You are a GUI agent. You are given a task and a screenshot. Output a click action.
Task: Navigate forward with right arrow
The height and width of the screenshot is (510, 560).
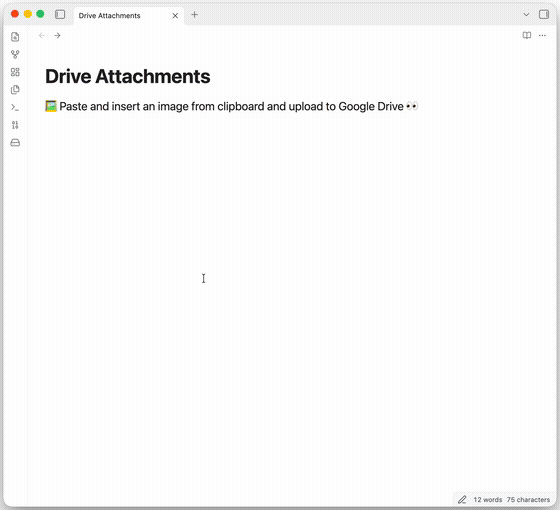[57, 35]
